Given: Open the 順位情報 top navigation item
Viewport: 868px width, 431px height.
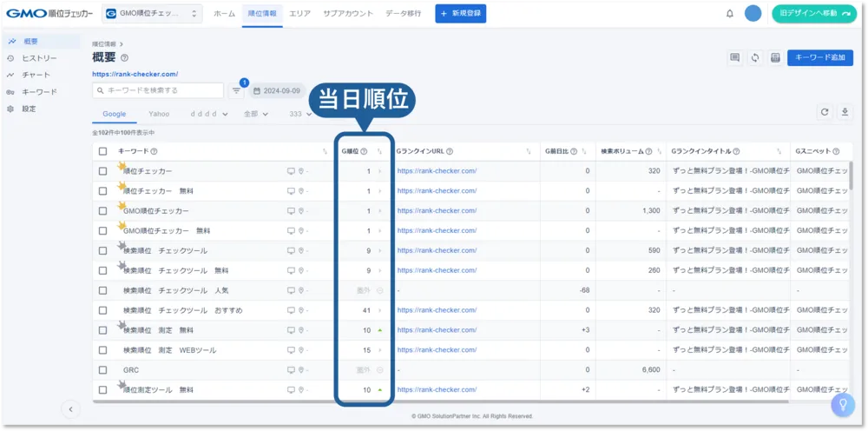Looking at the screenshot, I should coord(262,14).
